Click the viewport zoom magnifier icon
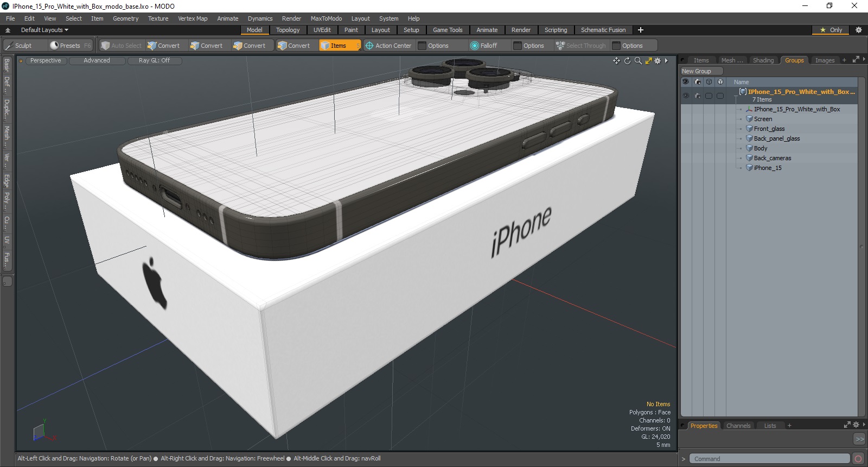This screenshot has width=868, height=467. [638, 61]
